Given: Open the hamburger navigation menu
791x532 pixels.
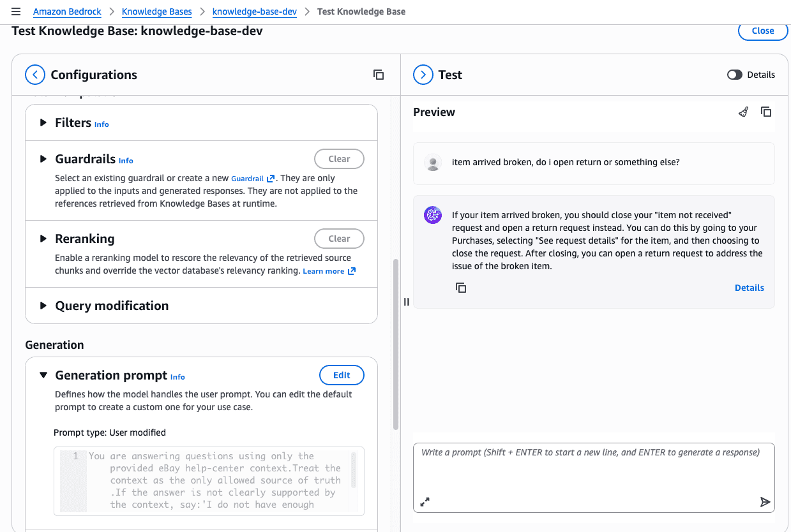Looking at the screenshot, I should [x=16, y=11].
